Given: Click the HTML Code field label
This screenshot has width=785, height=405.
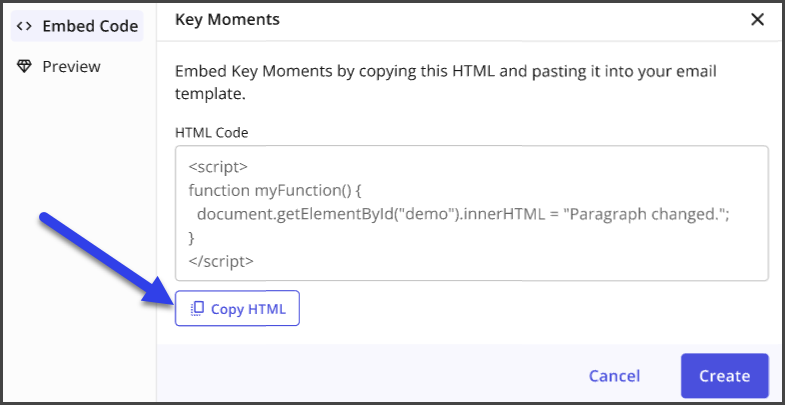Looking at the screenshot, I should pyautogui.click(x=211, y=133).
